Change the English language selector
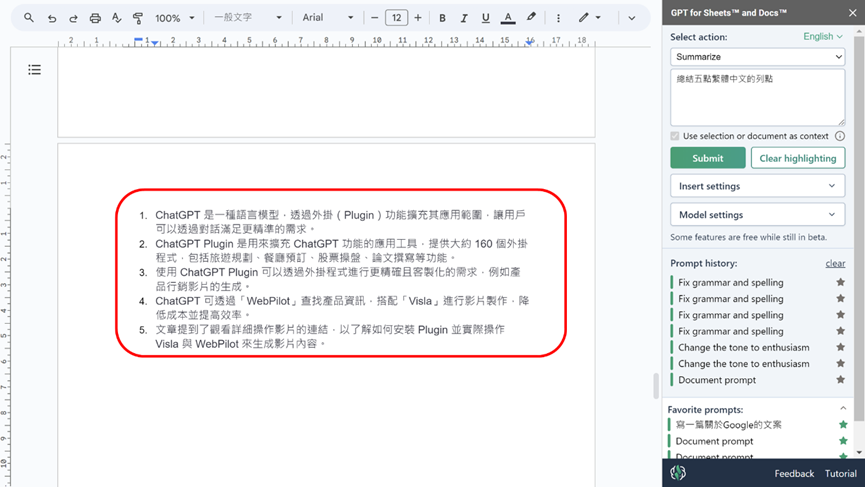This screenshot has height=487, width=865. pyautogui.click(x=823, y=36)
